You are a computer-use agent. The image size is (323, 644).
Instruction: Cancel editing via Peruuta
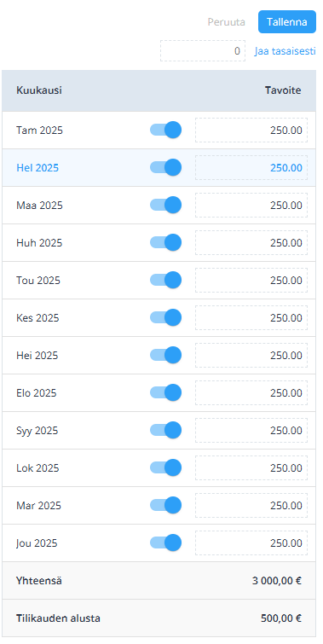tap(227, 22)
